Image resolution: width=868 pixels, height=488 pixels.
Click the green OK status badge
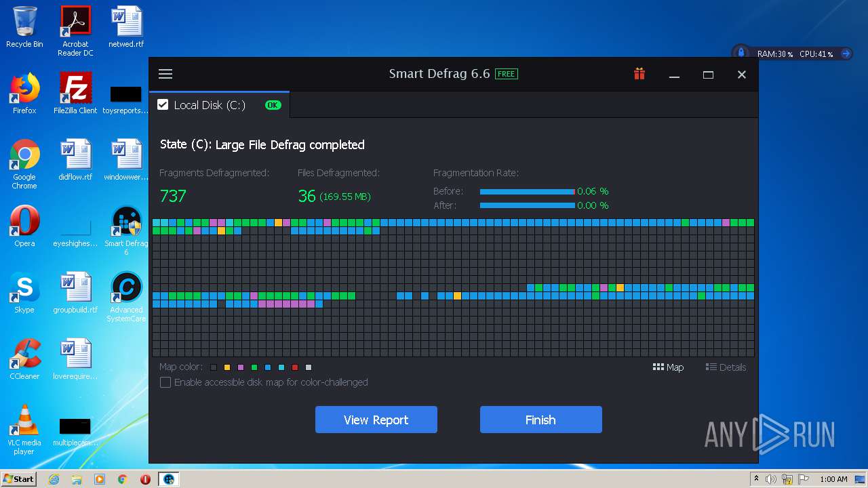(x=273, y=105)
